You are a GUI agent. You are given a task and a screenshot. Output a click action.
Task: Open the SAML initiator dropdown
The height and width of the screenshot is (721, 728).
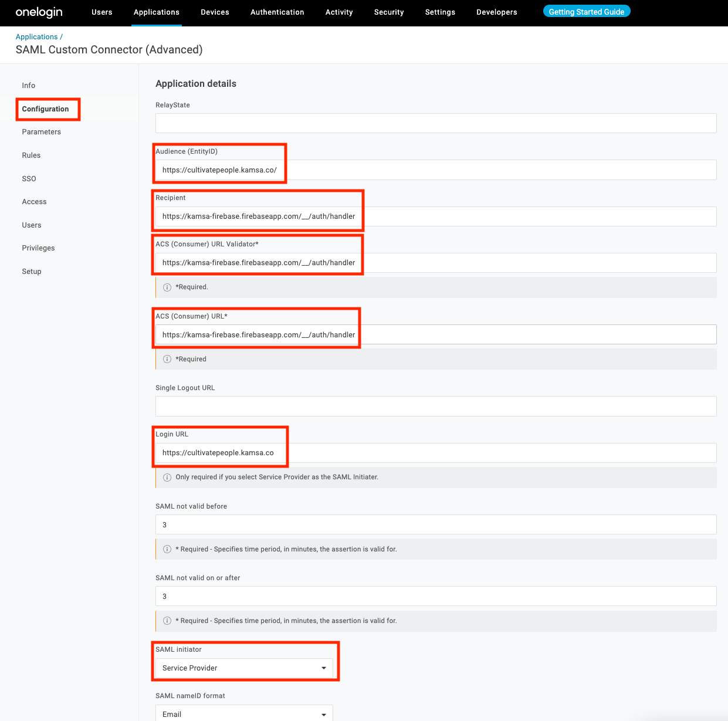coord(244,668)
